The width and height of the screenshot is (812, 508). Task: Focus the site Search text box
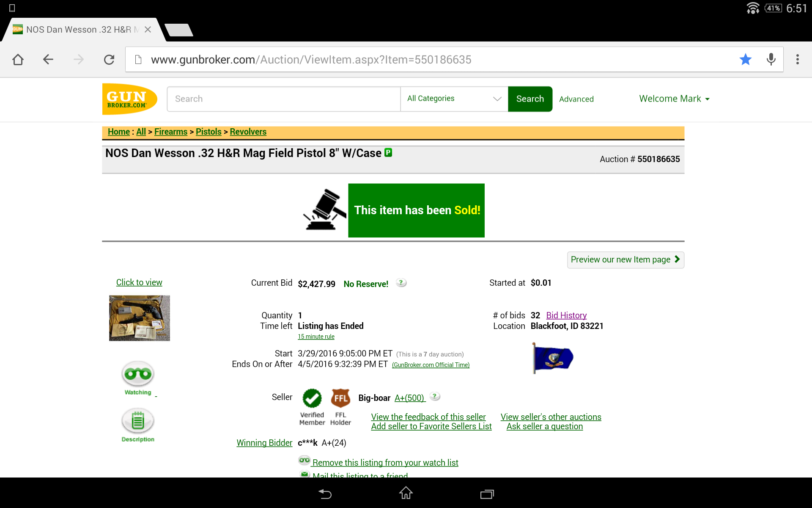click(284, 99)
